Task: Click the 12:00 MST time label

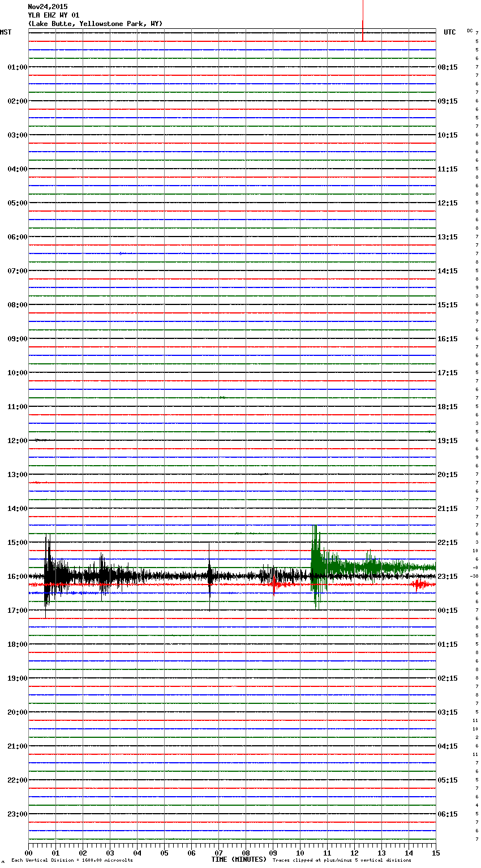Action: [x=17, y=441]
